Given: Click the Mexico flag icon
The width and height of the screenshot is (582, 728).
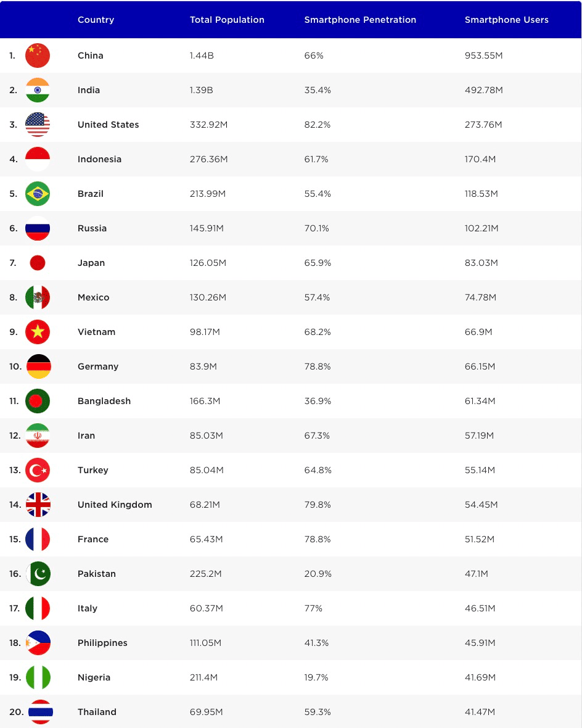Looking at the screenshot, I should click(38, 297).
